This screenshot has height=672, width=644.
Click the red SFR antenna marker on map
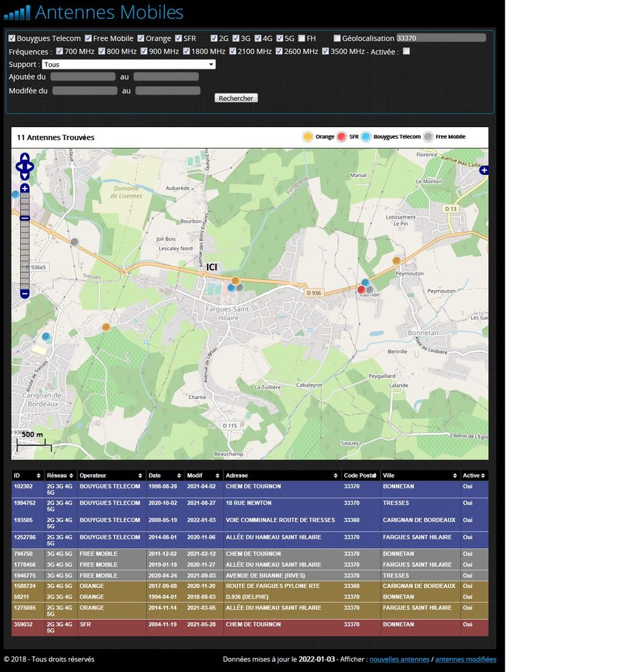coord(361,290)
